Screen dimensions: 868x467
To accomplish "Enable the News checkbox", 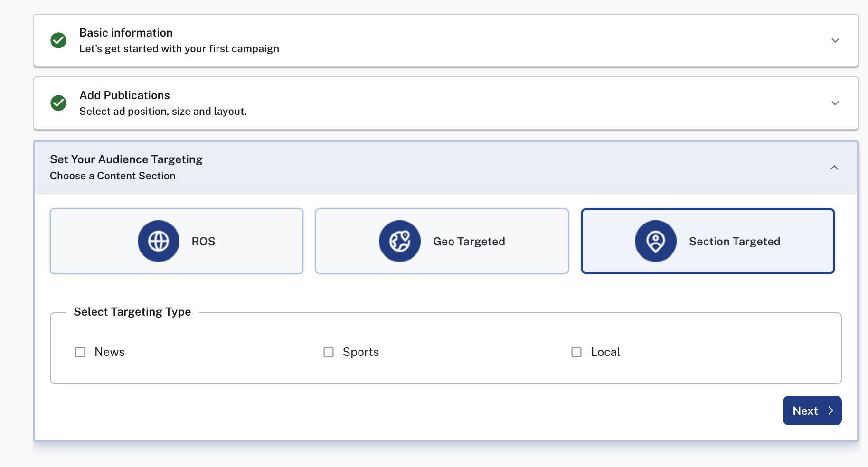I will (x=80, y=352).
